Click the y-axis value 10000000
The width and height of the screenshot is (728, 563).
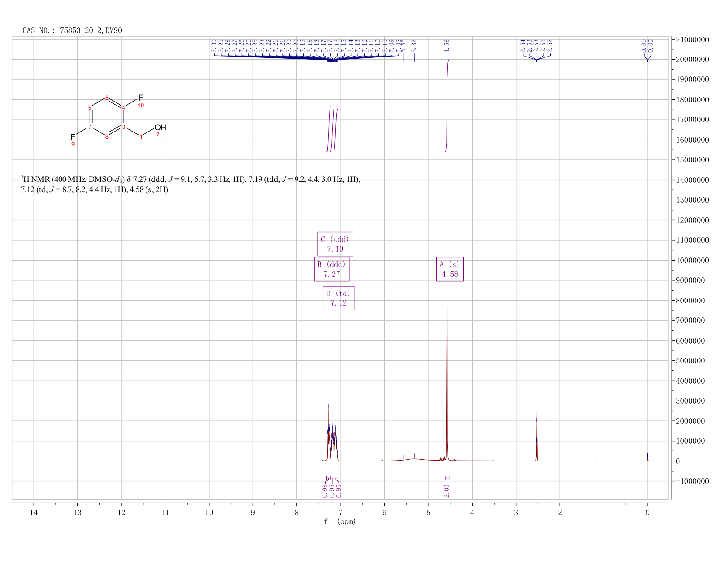(x=692, y=261)
